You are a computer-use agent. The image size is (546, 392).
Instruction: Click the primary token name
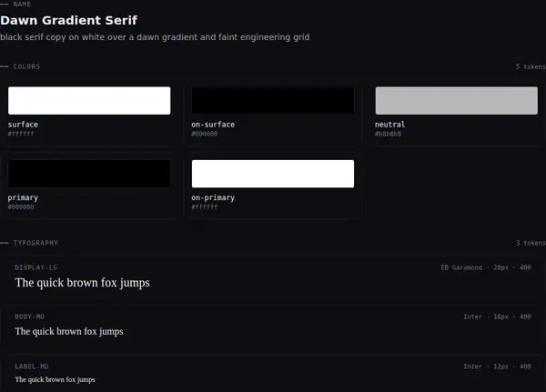tap(23, 197)
